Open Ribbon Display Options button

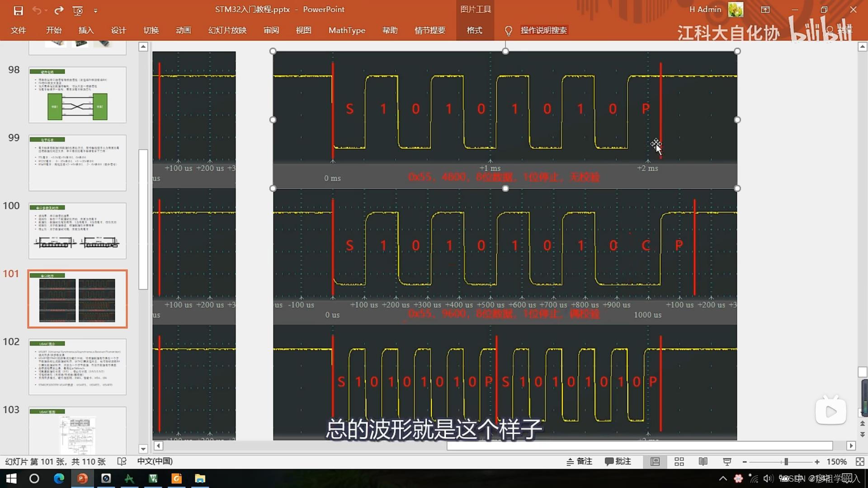click(765, 9)
